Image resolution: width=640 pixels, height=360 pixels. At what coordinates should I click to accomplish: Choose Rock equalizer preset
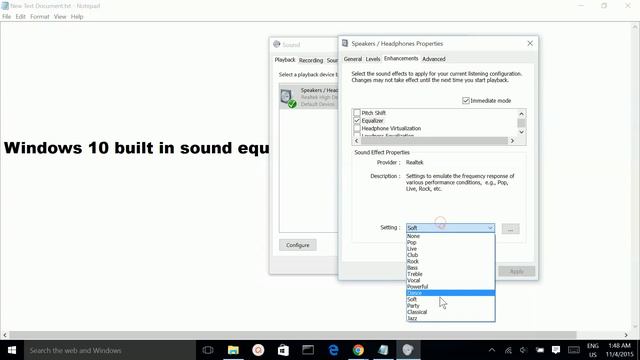coord(451,261)
